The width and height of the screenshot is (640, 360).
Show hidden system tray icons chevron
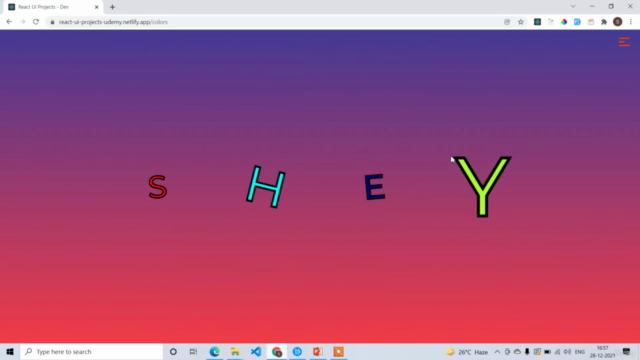click(x=497, y=351)
